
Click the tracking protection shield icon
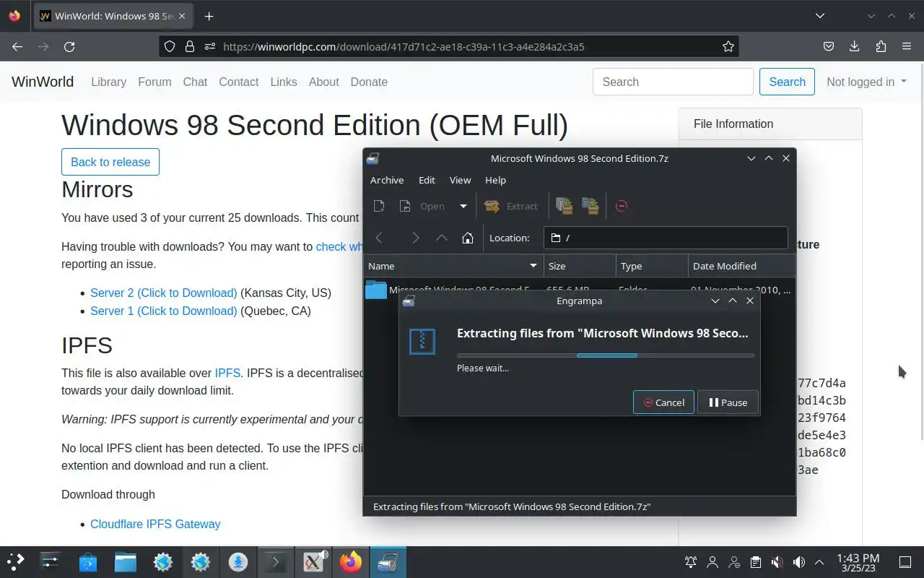[170, 46]
